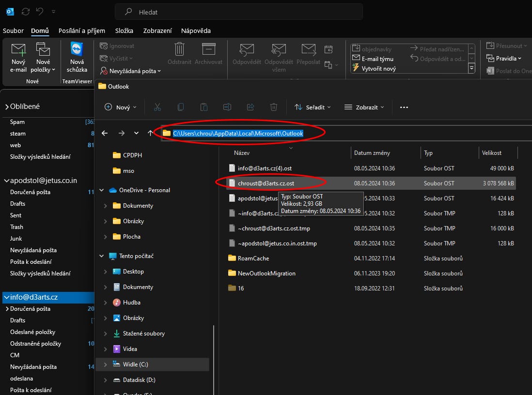Click the Odpovědět reply icon

click(247, 50)
